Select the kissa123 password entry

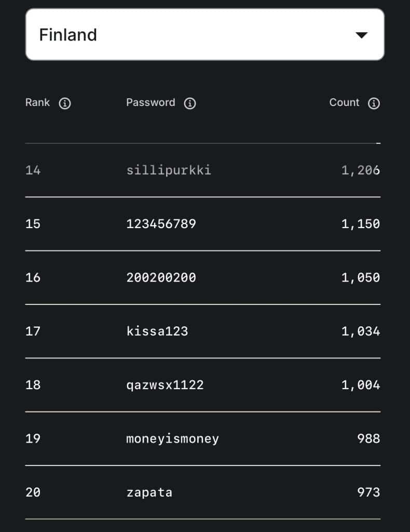157,331
